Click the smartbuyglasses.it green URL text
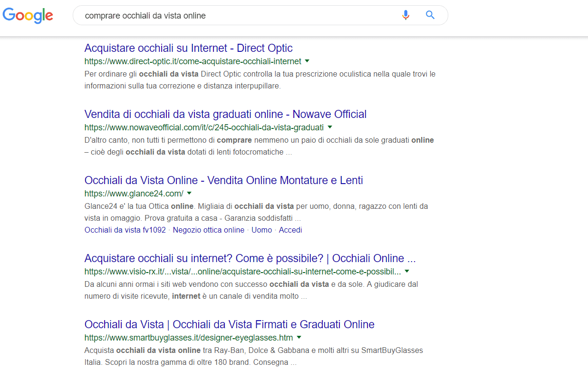The width and height of the screenshot is (588, 381). pos(189,338)
